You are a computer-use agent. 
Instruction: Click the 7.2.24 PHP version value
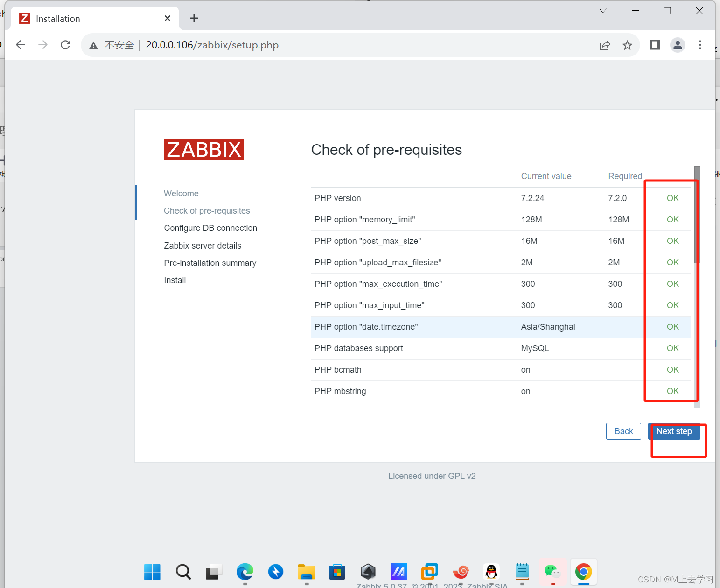coord(532,198)
